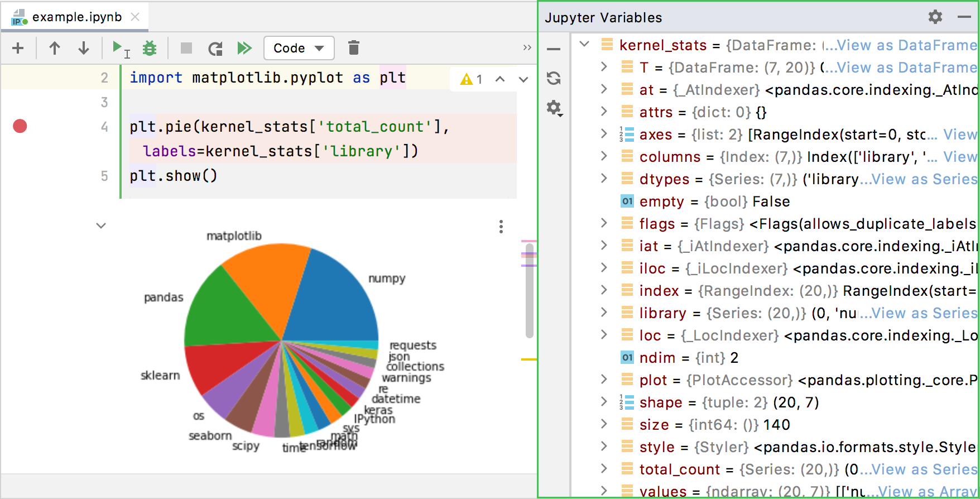Go to previous highlighted problem arrow
980x499 pixels.
pyautogui.click(x=500, y=79)
